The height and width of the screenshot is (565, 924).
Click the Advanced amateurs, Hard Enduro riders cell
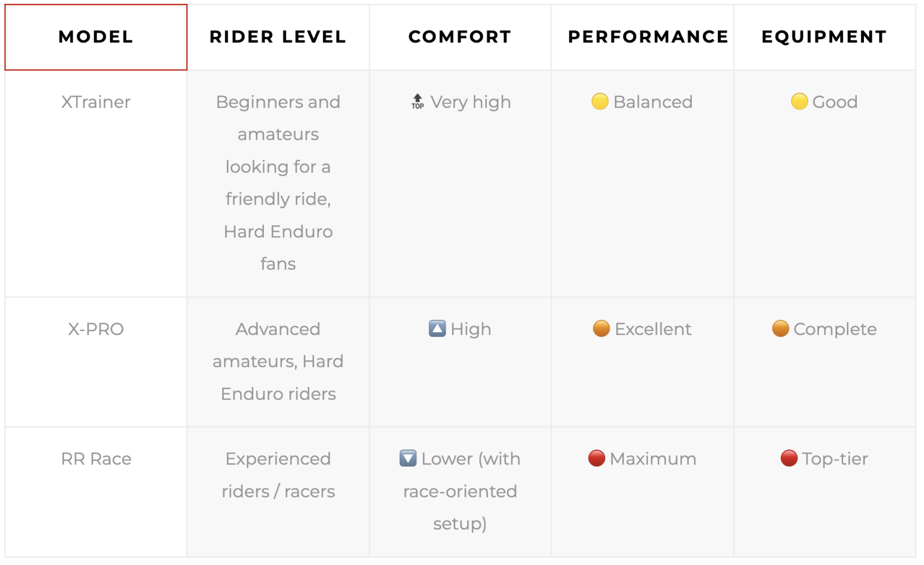tap(278, 362)
